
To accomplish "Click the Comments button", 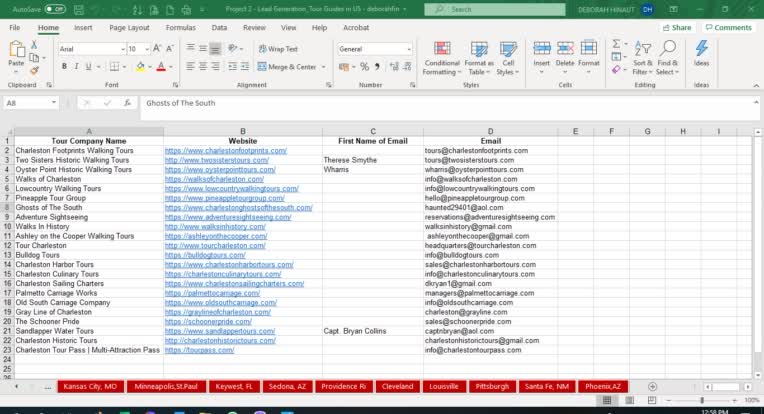I will (x=728, y=28).
